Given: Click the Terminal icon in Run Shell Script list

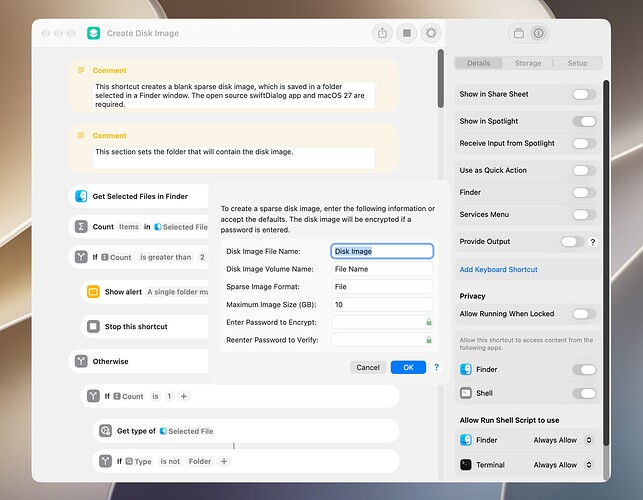Looking at the screenshot, I should (x=466, y=465).
